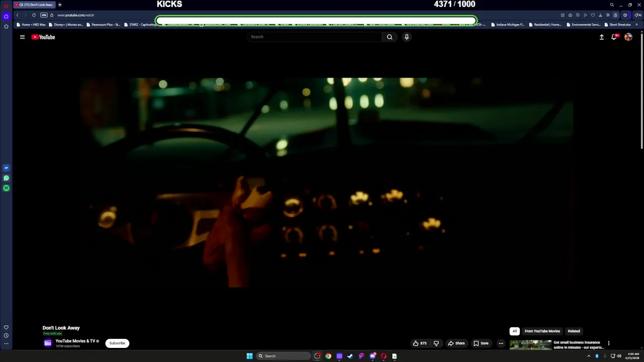
Task: Click the Don't Look Away video title
Action: 61,328
